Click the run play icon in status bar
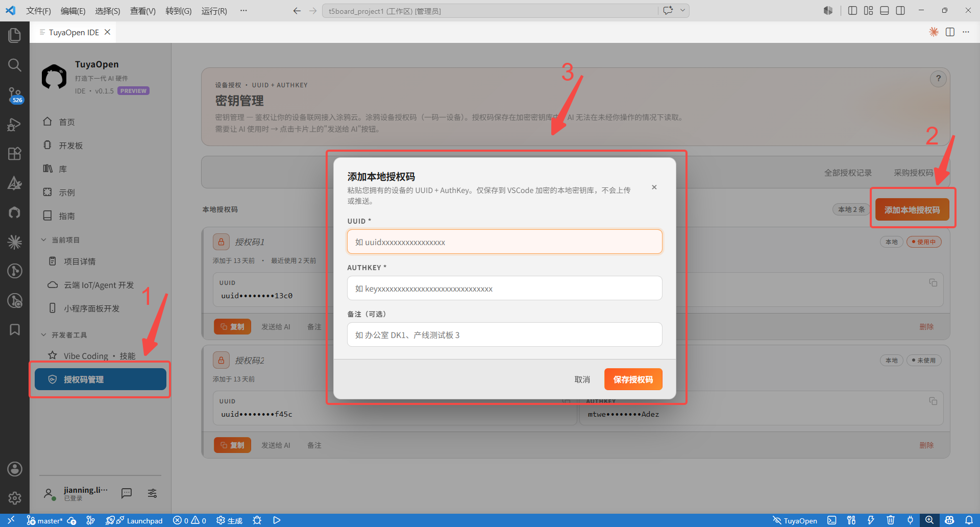 click(277, 520)
